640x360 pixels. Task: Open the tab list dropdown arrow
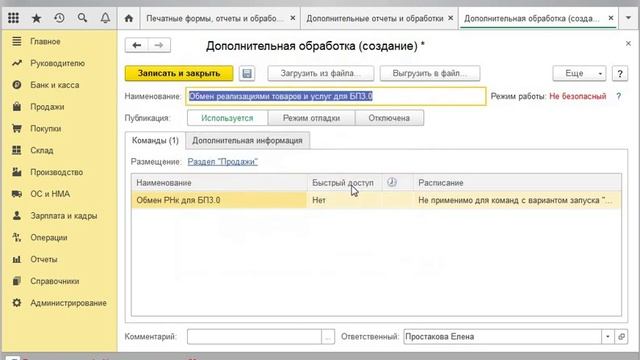point(628,18)
